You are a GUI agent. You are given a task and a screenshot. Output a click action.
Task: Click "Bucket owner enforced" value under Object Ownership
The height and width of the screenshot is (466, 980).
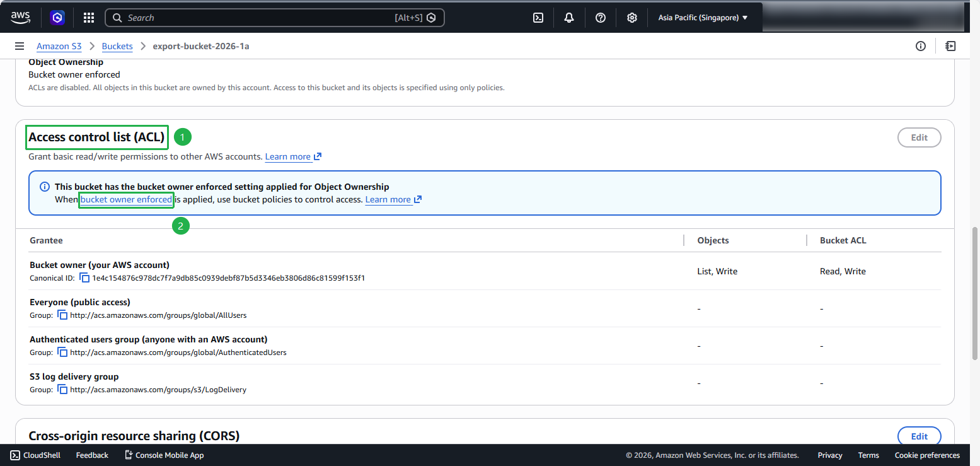74,74
